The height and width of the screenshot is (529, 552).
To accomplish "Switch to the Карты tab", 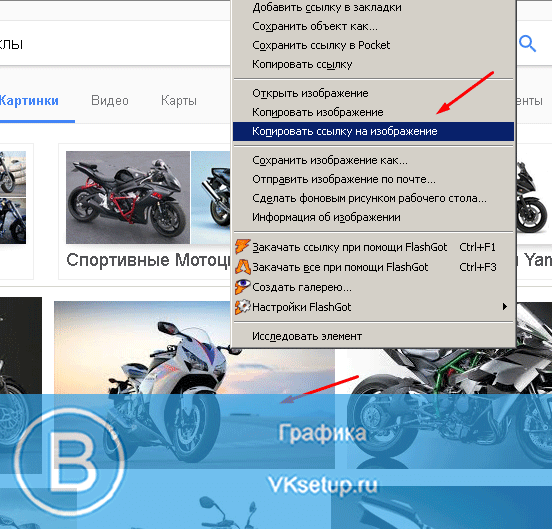I will pos(179,101).
